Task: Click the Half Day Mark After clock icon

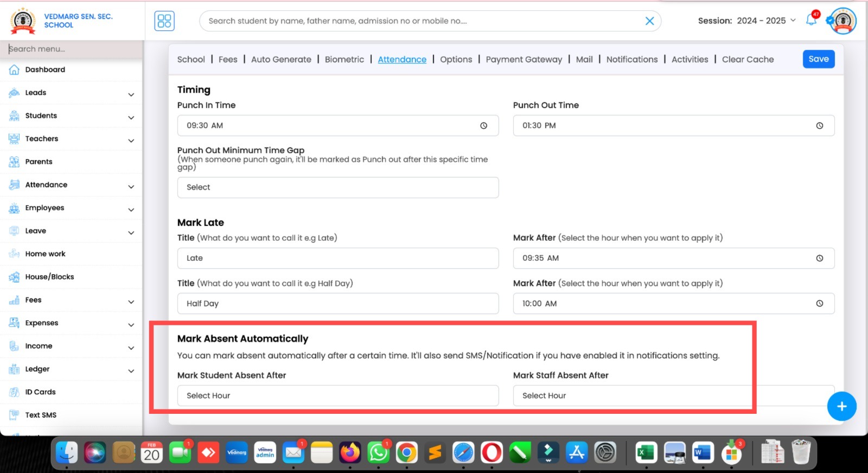Action: (819, 304)
